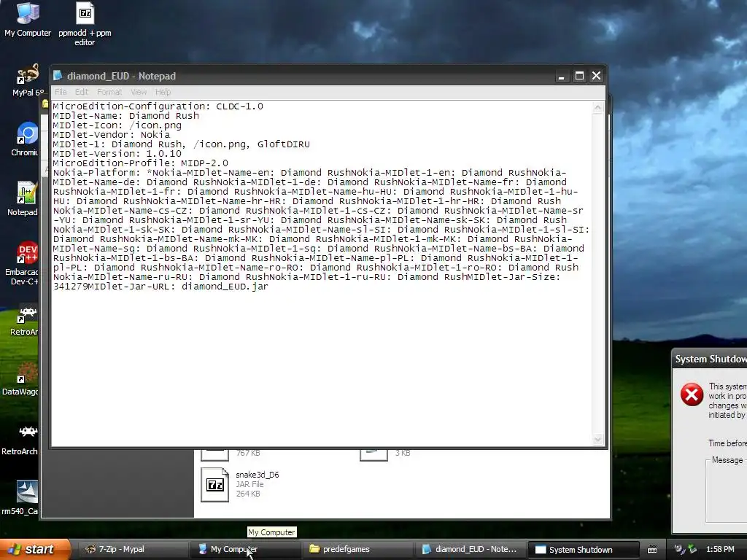Click the first system tray icon
This screenshot has width=747, height=560.
(x=679, y=549)
